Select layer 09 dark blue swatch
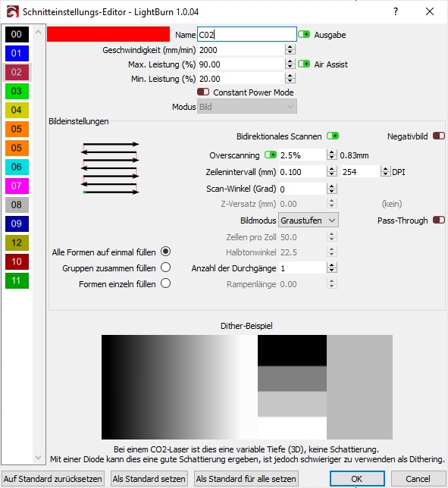This screenshot has height=488, width=448. point(17,224)
